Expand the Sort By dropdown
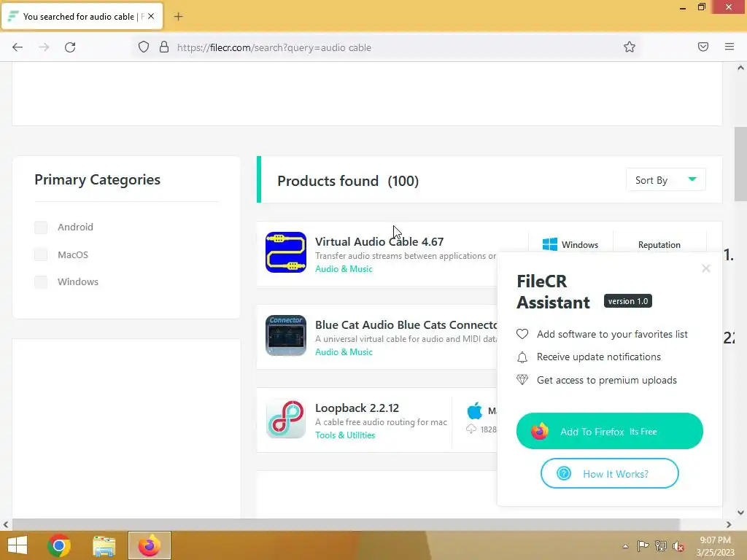 (x=665, y=180)
